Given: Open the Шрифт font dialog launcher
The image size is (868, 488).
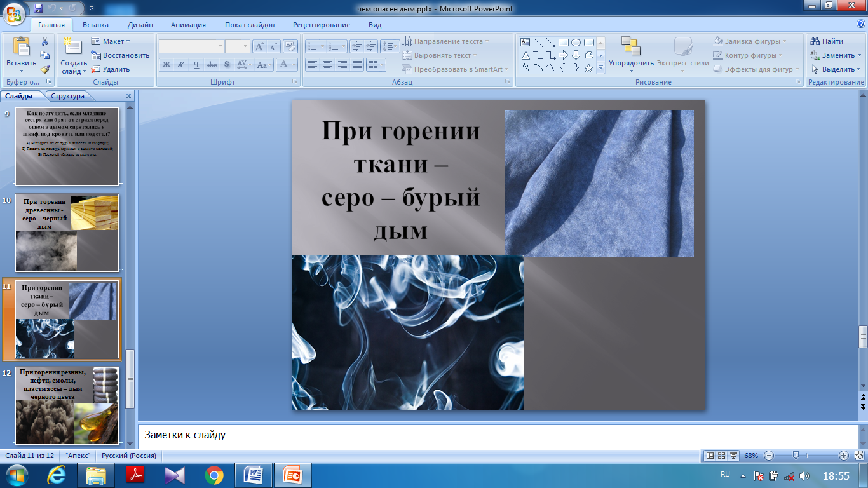Looking at the screenshot, I should [x=295, y=83].
